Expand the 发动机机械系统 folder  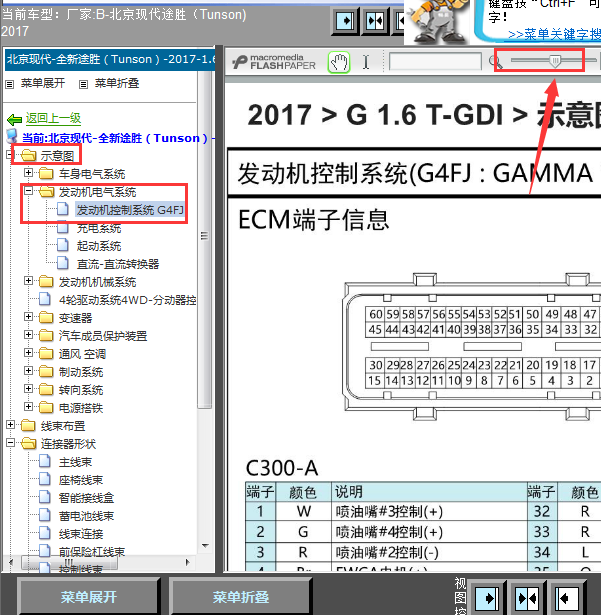click(28, 280)
